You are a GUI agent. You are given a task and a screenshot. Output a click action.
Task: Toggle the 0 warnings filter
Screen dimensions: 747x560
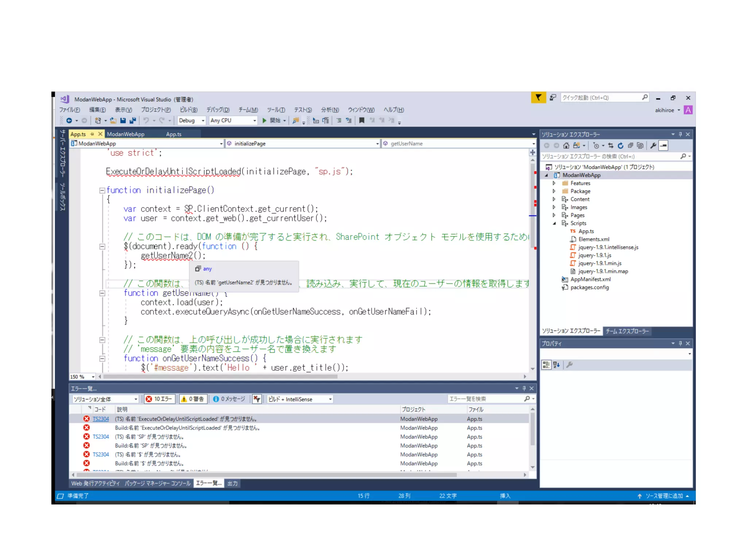tap(193, 399)
